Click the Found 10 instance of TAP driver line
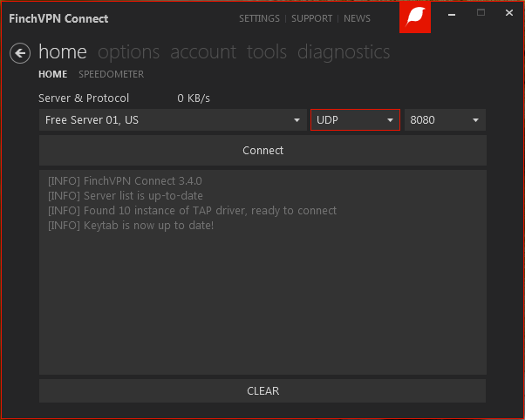Screen dimensions: 525x420 pos(192,211)
